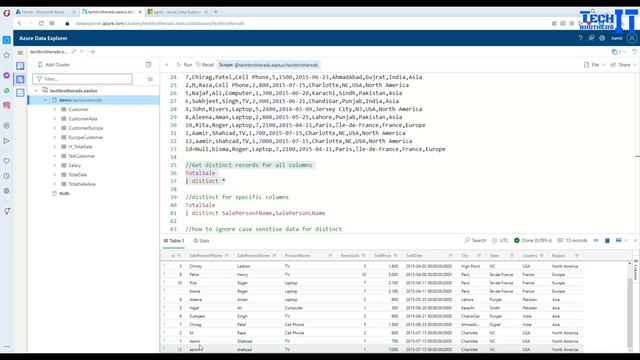This screenshot has height=360, width=640.
Task: Select the Salary table
Action: point(75,165)
